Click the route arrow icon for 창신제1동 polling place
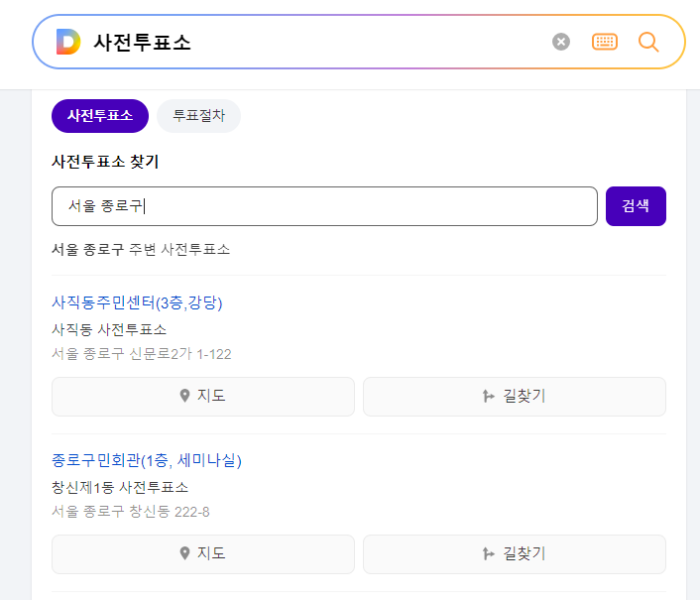The width and height of the screenshot is (700, 600). click(x=489, y=553)
